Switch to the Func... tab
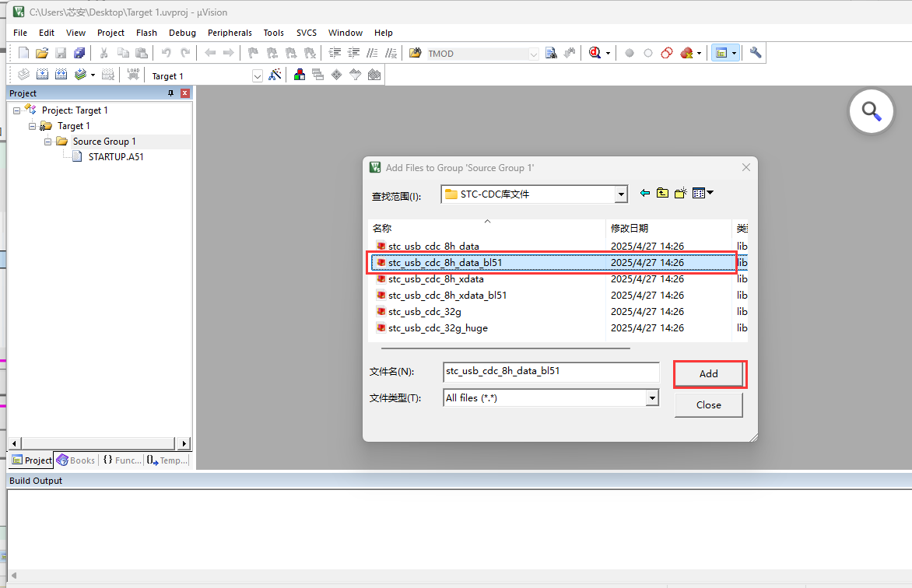 (122, 460)
